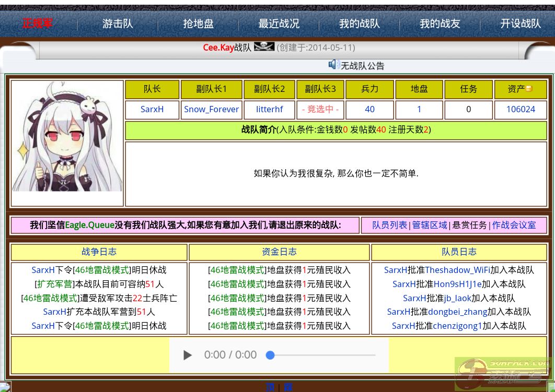Open the 队员列表 link
555x392 pixels.
click(x=390, y=225)
